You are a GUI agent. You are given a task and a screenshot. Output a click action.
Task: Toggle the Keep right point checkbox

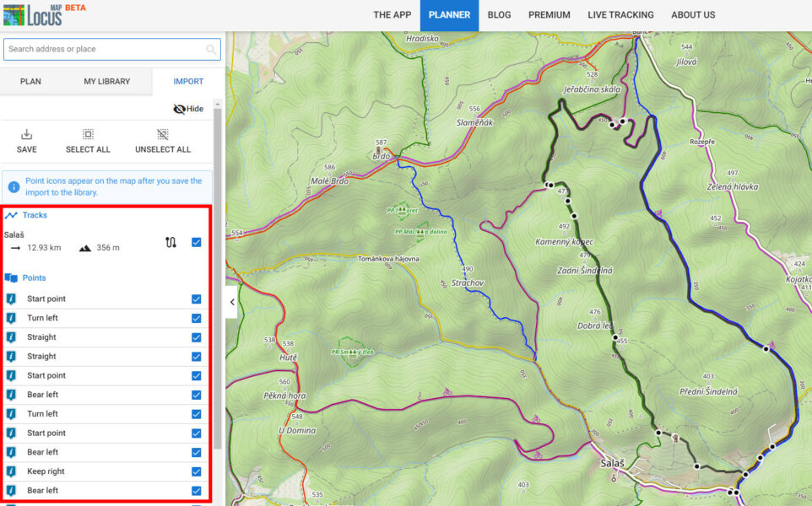(197, 471)
